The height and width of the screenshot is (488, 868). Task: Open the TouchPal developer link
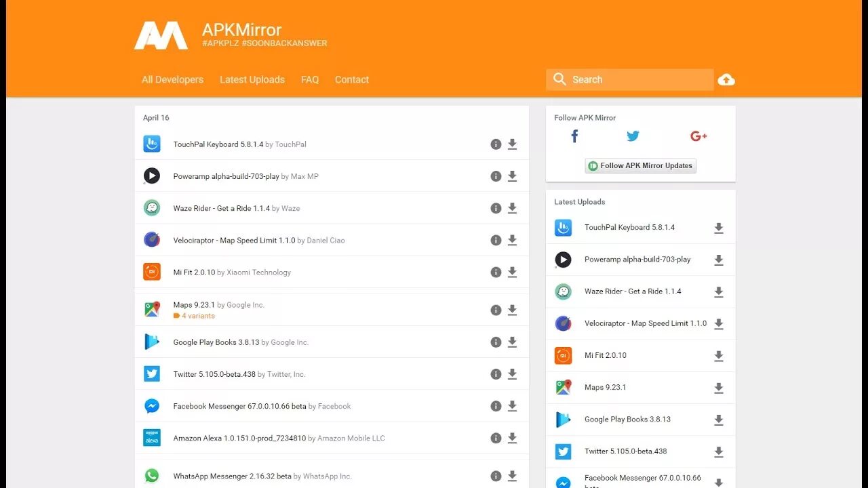[290, 144]
